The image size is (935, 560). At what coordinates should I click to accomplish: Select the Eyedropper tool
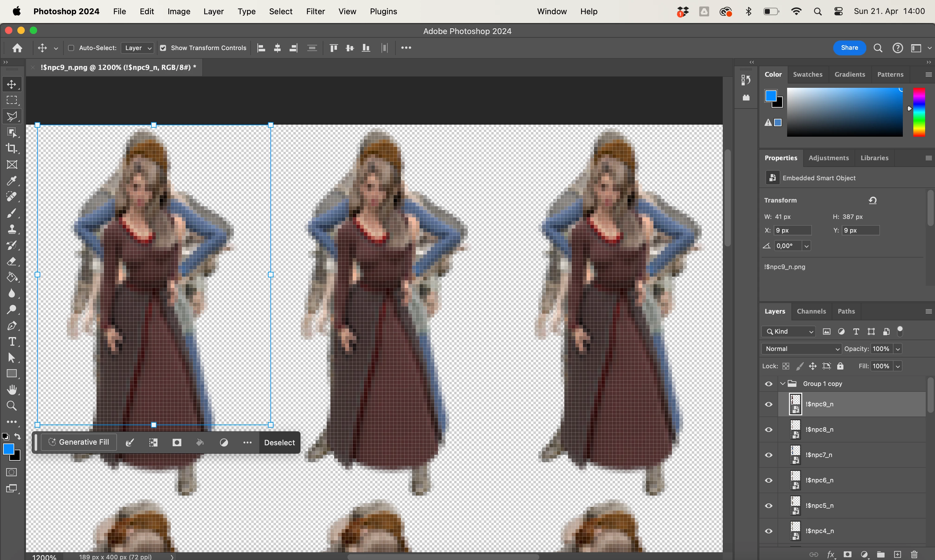(x=12, y=181)
